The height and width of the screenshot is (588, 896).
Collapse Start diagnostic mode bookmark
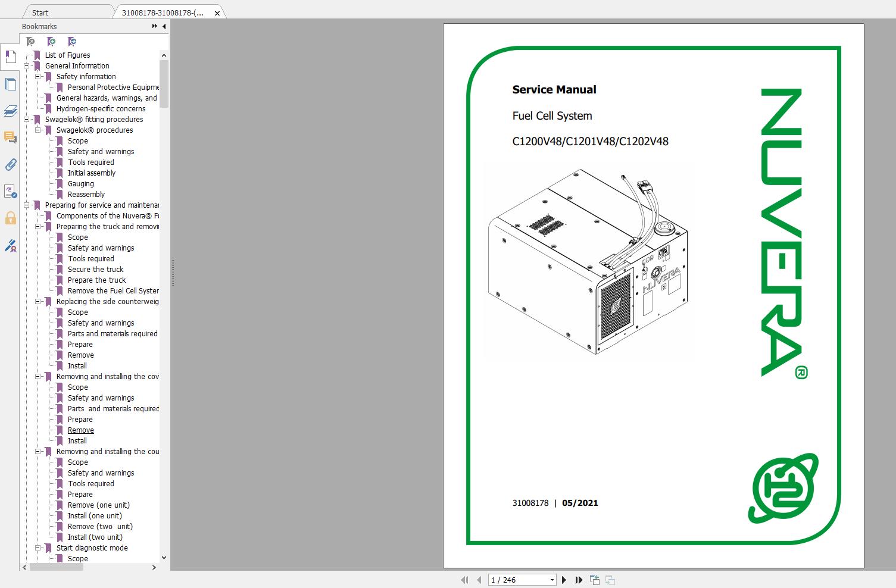coord(38,548)
